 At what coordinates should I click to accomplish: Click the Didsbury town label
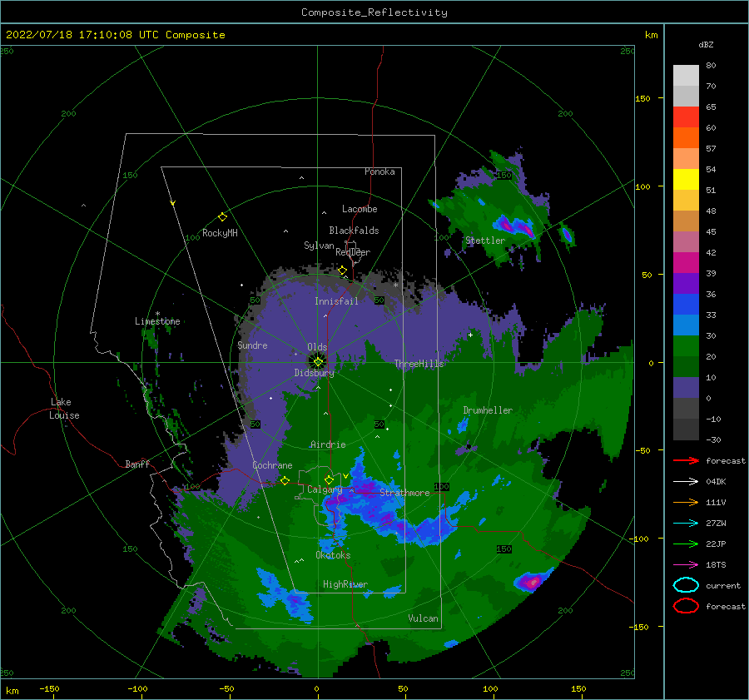314,373
